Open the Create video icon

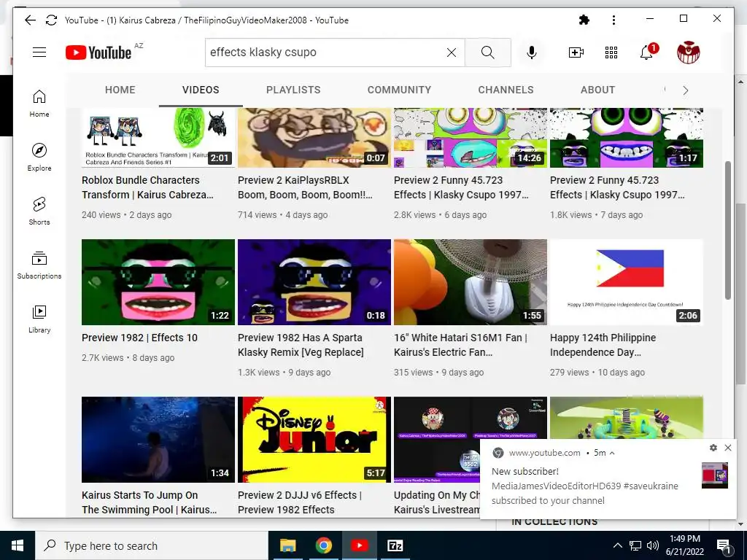pyautogui.click(x=576, y=52)
